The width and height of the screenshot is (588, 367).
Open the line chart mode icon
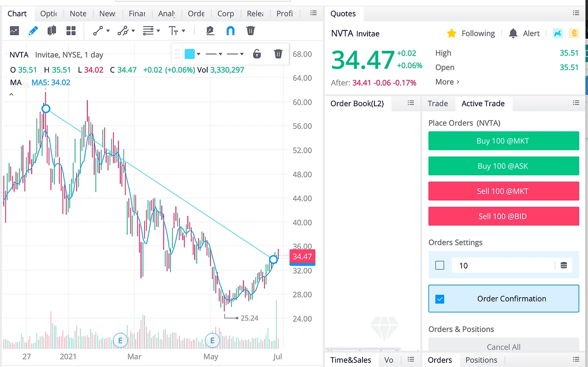click(14, 31)
